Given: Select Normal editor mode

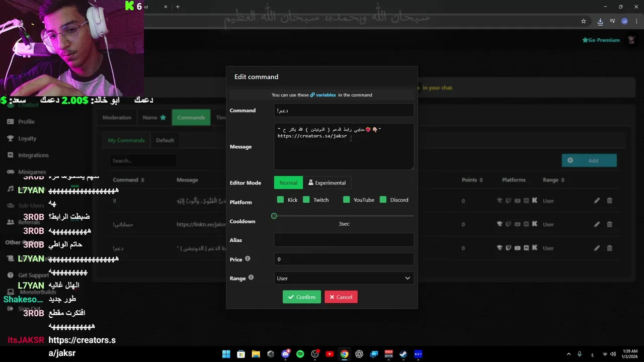Looking at the screenshot, I should [x=288, y=183].
